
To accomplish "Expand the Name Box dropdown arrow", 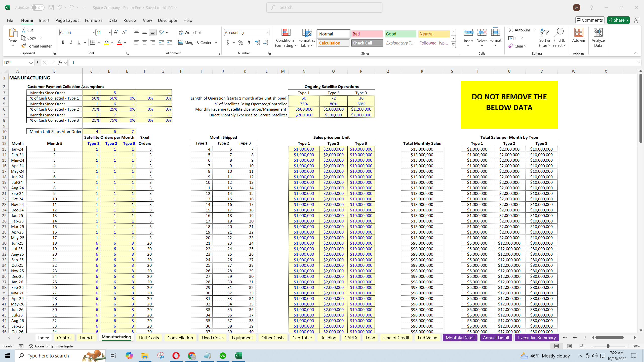I will pyautogui.click(x=31, y=63).
